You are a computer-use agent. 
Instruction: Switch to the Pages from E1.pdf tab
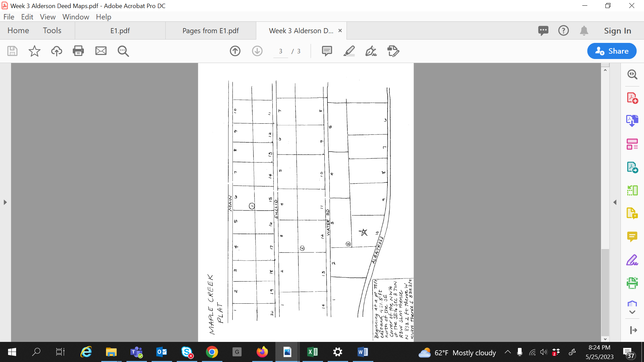210,31
